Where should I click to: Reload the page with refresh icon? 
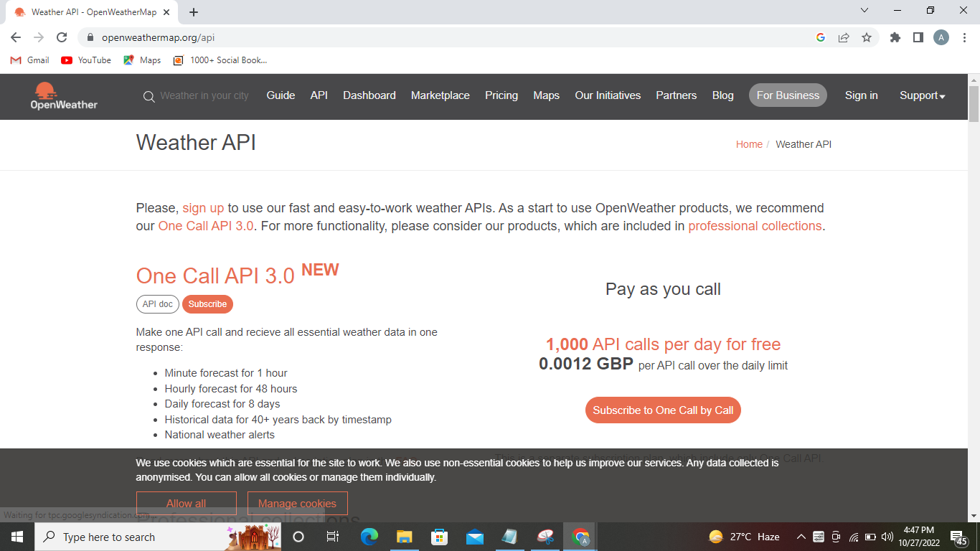[x=62, y=37]
